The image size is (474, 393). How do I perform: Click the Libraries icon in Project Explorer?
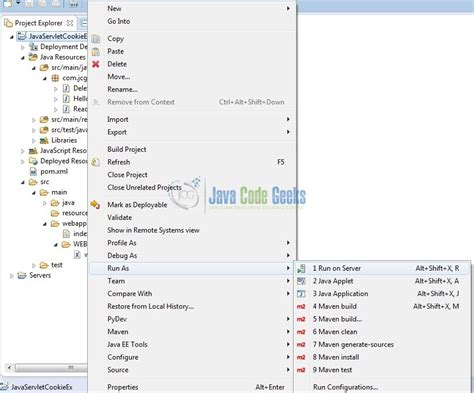(44, 140)
